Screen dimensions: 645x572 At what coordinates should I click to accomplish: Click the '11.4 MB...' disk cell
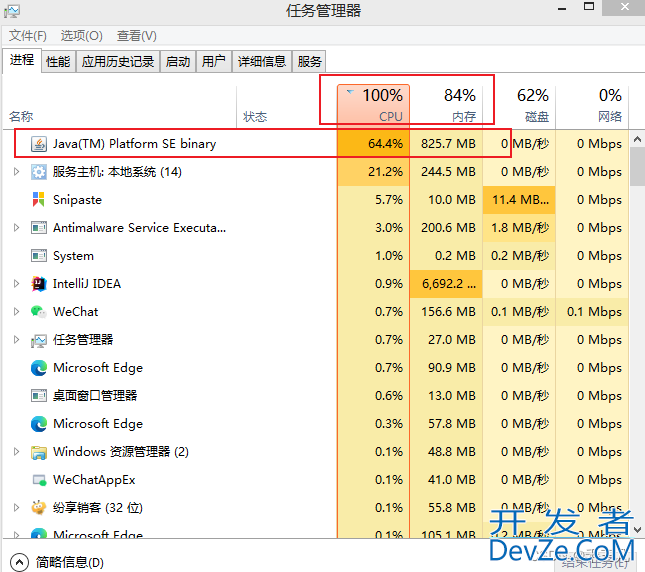point(520,200)
